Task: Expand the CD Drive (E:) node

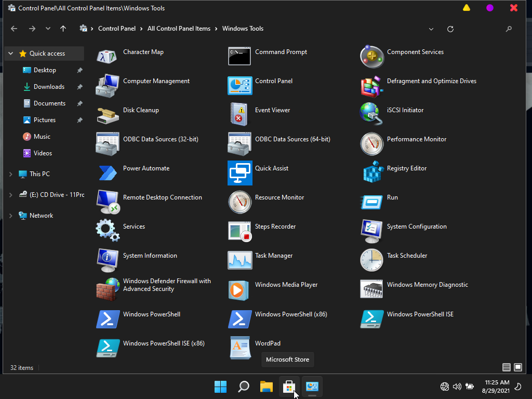Action: pyautogui.click(x=11, y=195)
